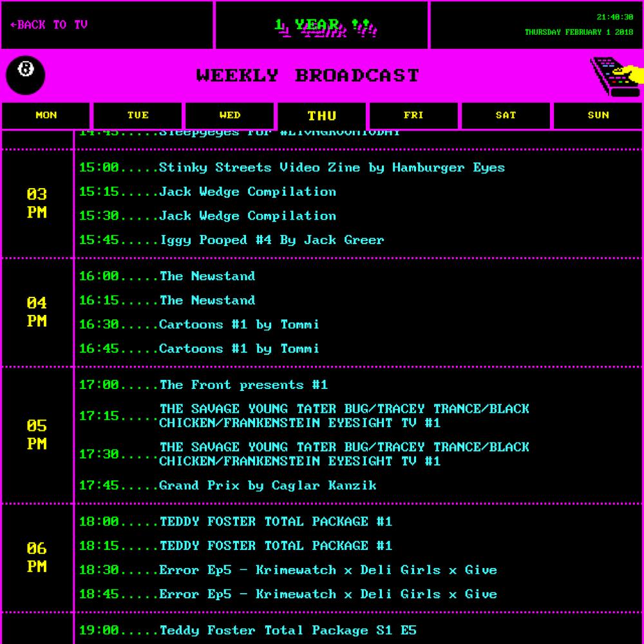The width and height of the screenshot is (644, 644).
Task: Click the 8-ball logo icon
Action: (26, 75)
